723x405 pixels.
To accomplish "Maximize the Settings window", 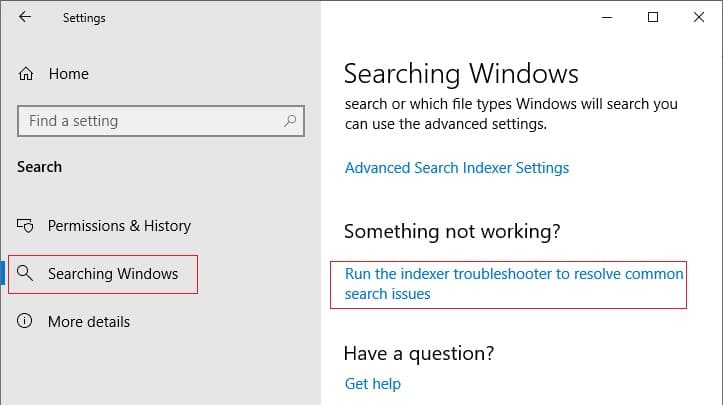I will [x=653, y=18].
